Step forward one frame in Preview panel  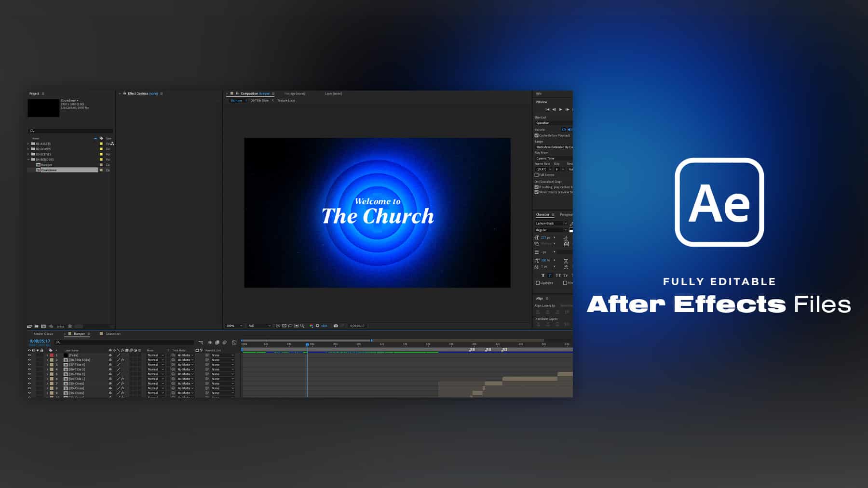(x=567, y=109)
